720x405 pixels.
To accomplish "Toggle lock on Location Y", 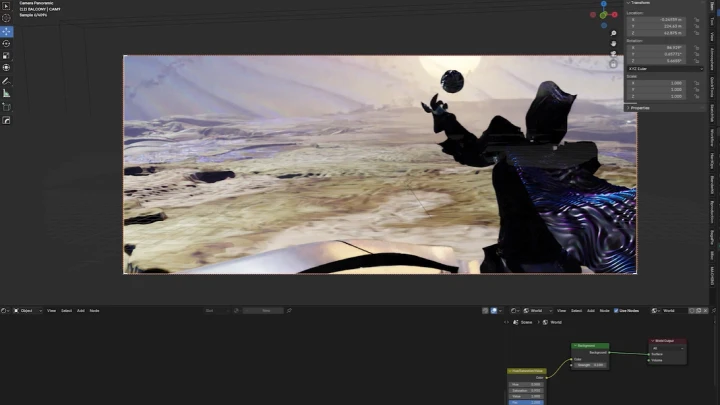I will [697, 26].
